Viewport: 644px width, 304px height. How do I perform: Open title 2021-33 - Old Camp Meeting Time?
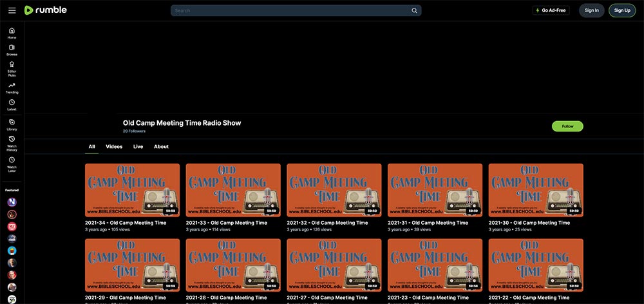coord(227,223)
